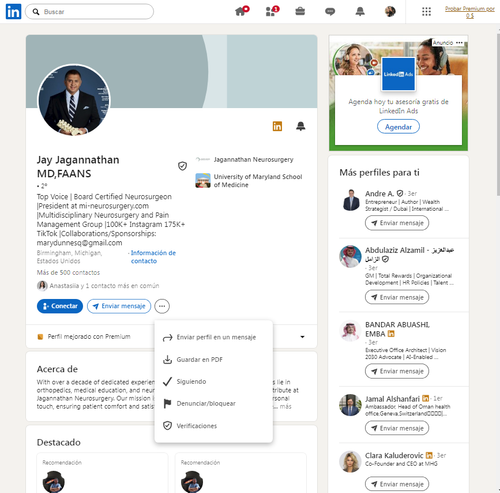Image resolution: width=500 pixels, height=493 pixels.
Task: Open the apps grid icon
Action: coord(426,12)
